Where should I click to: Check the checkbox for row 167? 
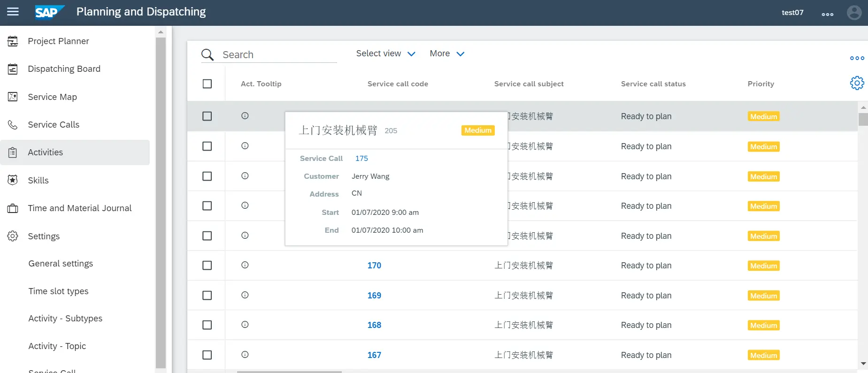[x=207, y=355]
